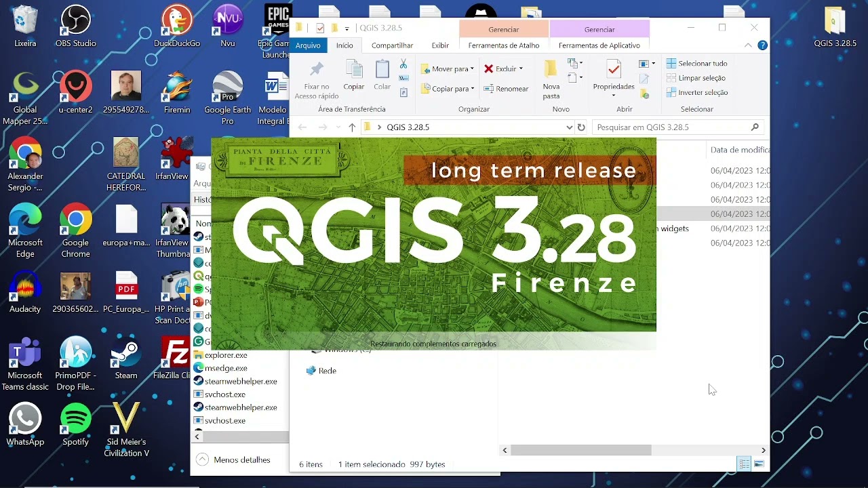Image resolution: width=868 pixels, height=488 pixels.
Task: Open the Propriedades dropdown arrow
Action: pyautogui.click(x=614, y=96)
